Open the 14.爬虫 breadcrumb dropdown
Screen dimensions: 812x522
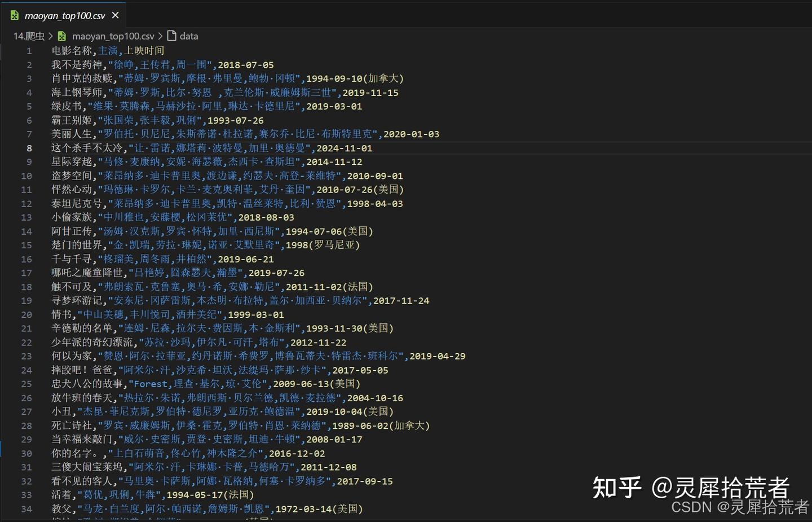coord(29,36)
